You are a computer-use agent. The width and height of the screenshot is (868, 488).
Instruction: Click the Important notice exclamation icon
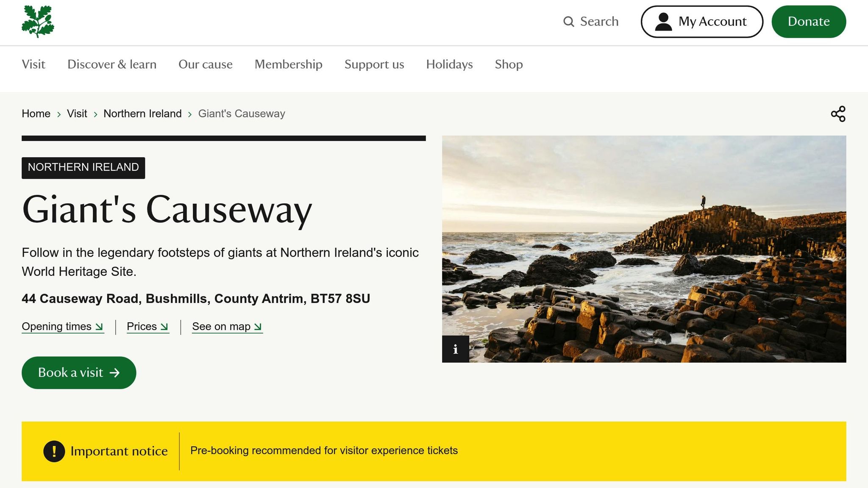tap(54, 451)
